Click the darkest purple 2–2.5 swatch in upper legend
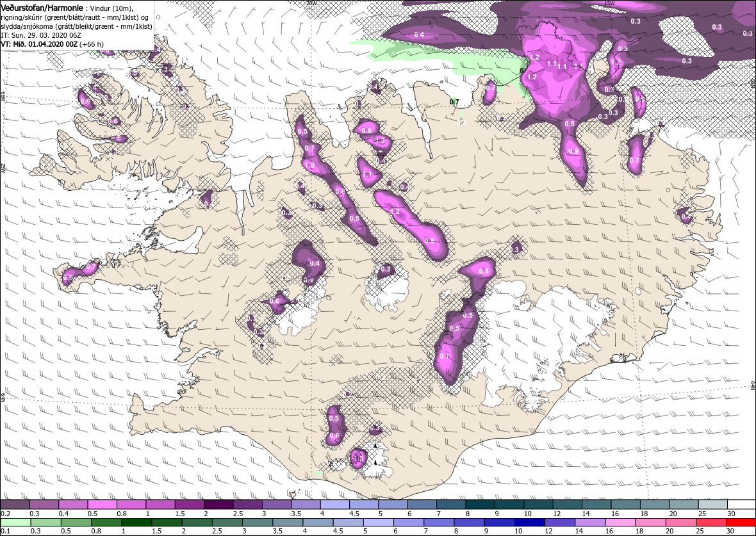The height and width of the screenshot is (536, 756). [218, 505]
